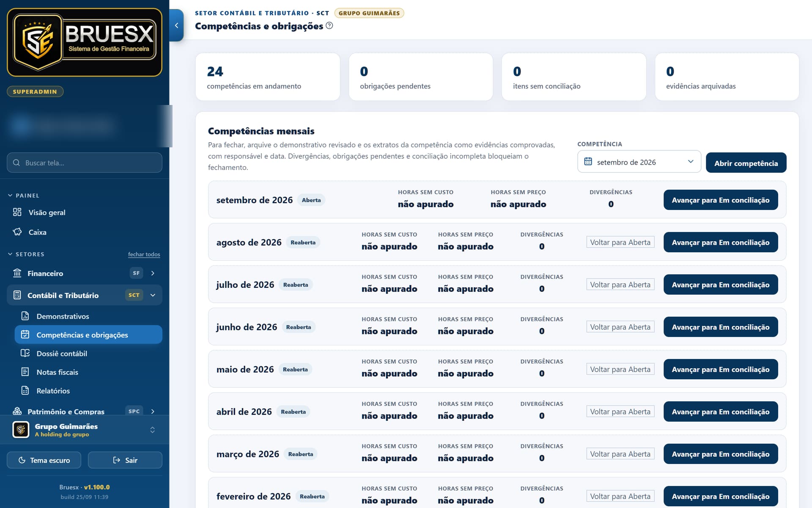Click Voltar para Aberta for abril de 2026
This screenshot has height=508, width=812.
[x=620, y=411]
